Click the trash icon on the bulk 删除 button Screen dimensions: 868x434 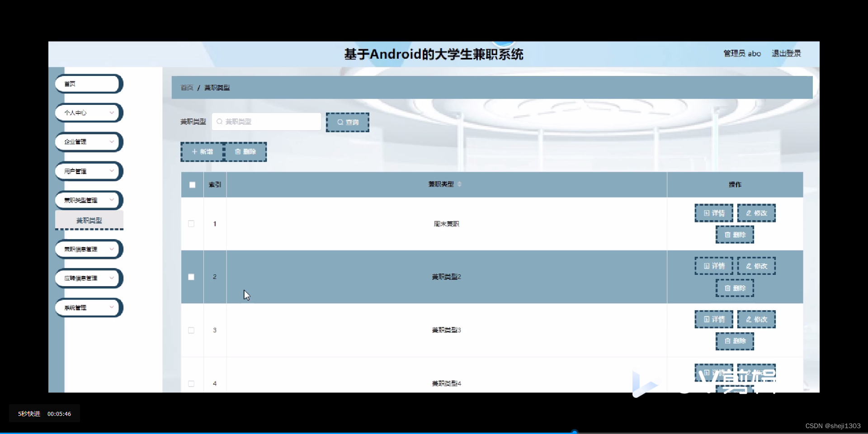point(238,152)
